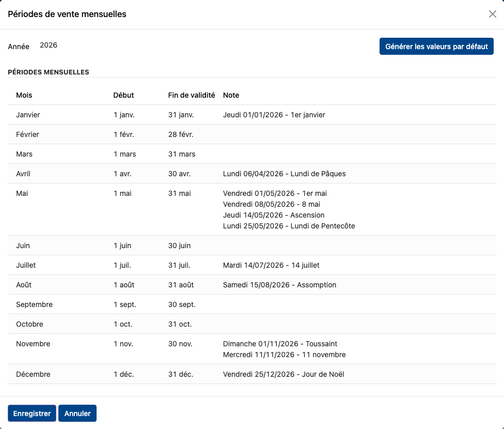
Task: Select start date 1 janv.
Action: click(124, 115)
